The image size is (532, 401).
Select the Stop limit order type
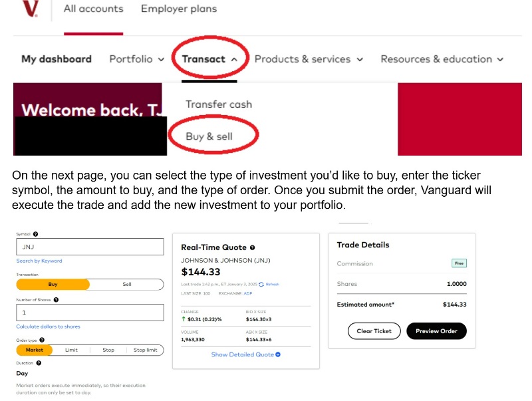point(145,350)
